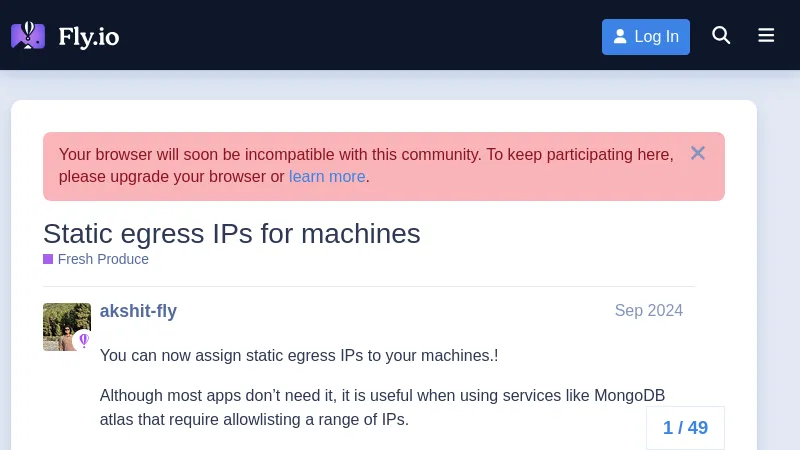Viewport: 800px width, 450px height.
Task: Dismiss the browser warning banner
Action: point(698,153)
